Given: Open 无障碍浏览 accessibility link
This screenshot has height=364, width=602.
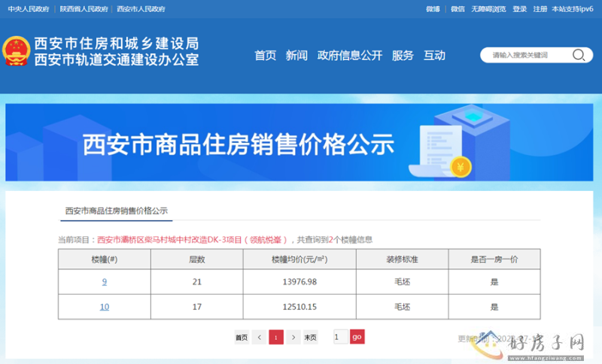Looking at the screenshot, I should click(x=488, y=9).
